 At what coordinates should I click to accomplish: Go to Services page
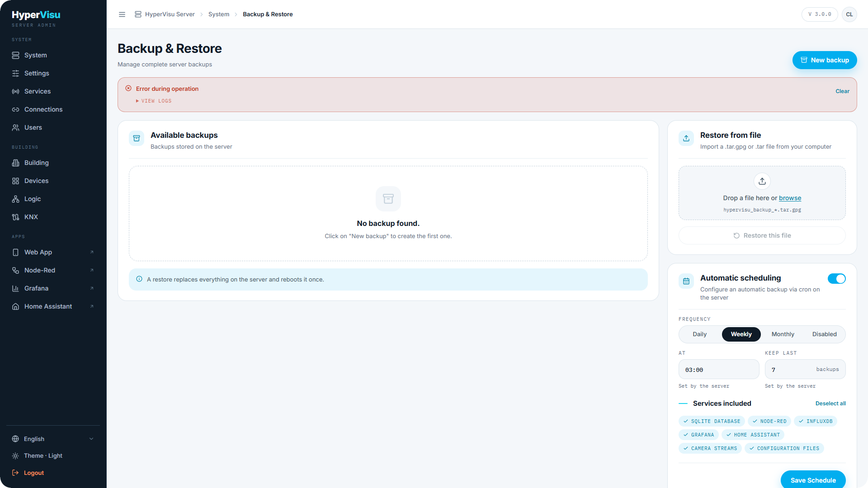[x=53, y=91]
